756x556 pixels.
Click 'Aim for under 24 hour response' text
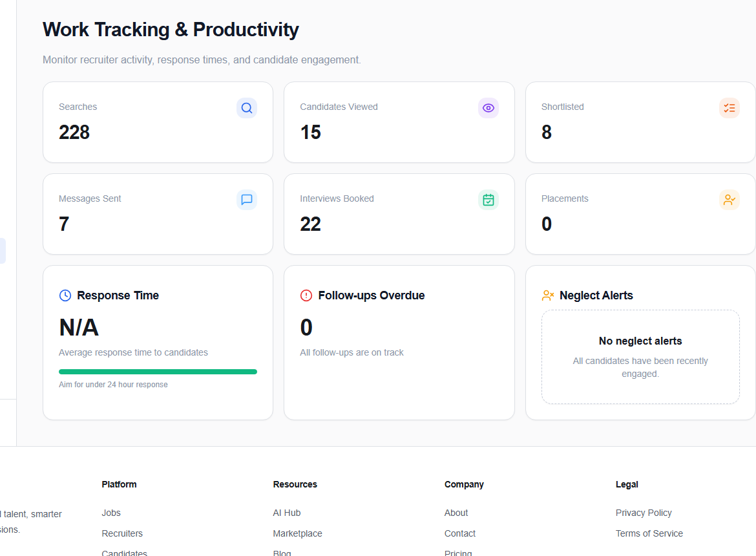coord(113,385)
